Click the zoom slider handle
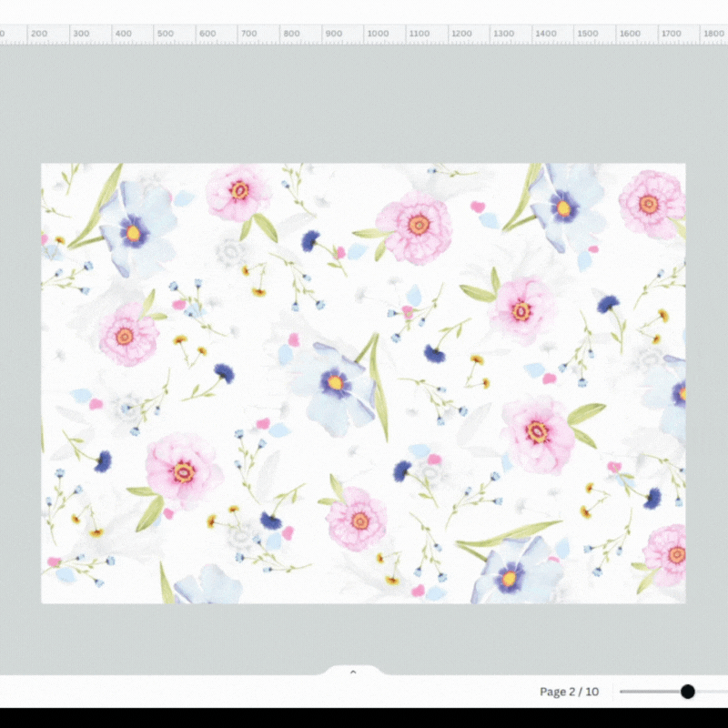This screenshot has height=728, width=728. [688, 692]
